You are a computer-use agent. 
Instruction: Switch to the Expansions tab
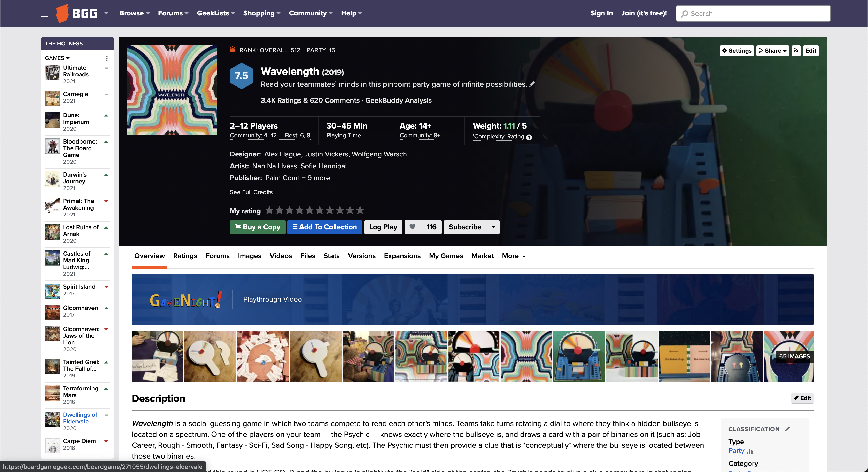point(402,256)
